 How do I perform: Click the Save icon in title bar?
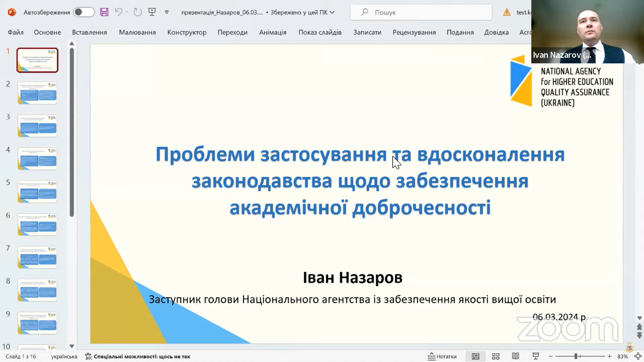(x=104, y=12)
